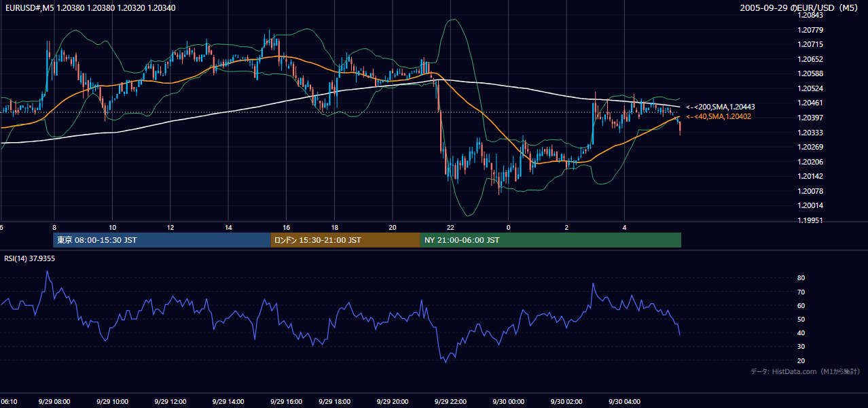Click the 9/29 20:00 time label
This screenshot has height=408, width=868.
(x=392, y=401)
